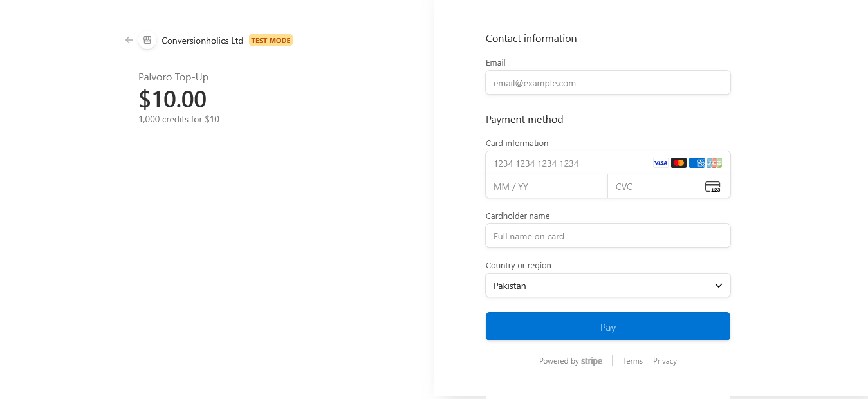Click into the card number field

click(x=566, y=163)
